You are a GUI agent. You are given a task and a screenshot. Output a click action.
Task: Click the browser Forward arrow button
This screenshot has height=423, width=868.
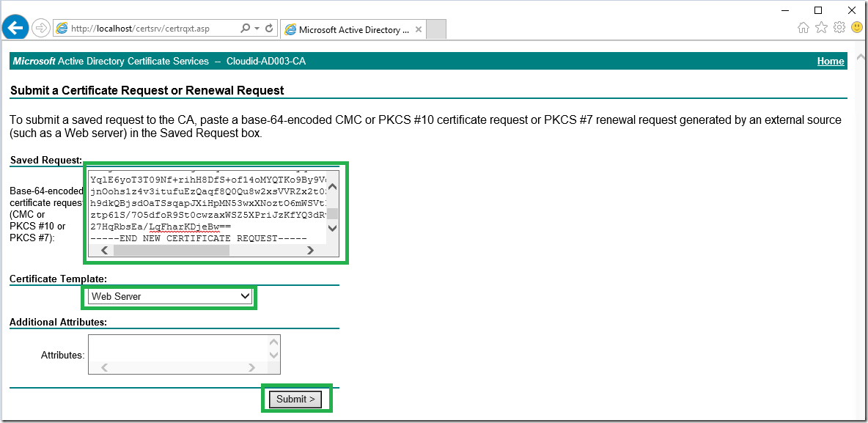click(41, 29)
